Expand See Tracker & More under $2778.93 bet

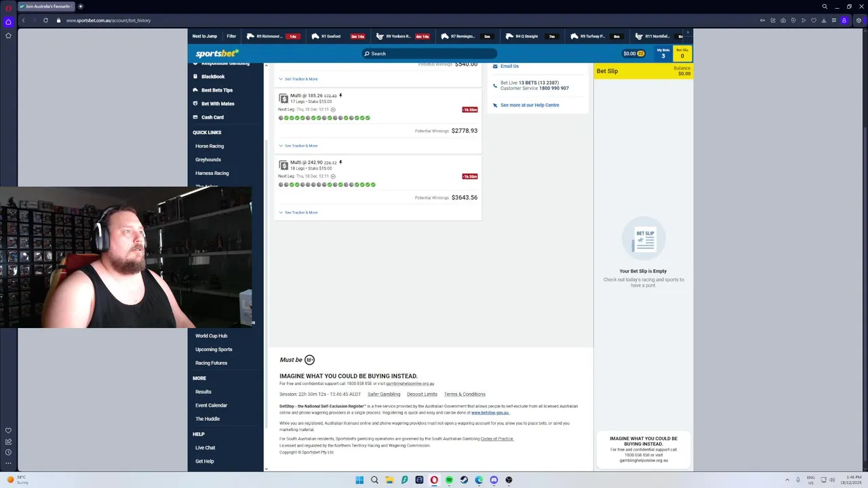[298, 146]
